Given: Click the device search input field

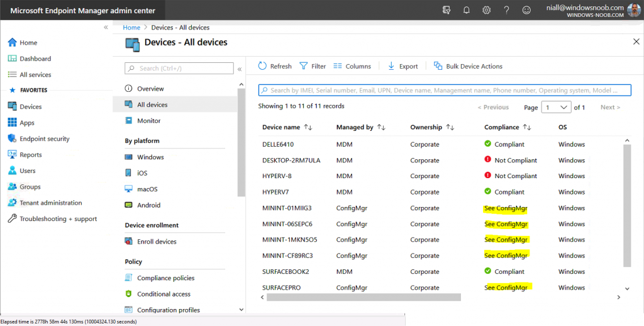Looking at the screenshot, I should point(445,91).
